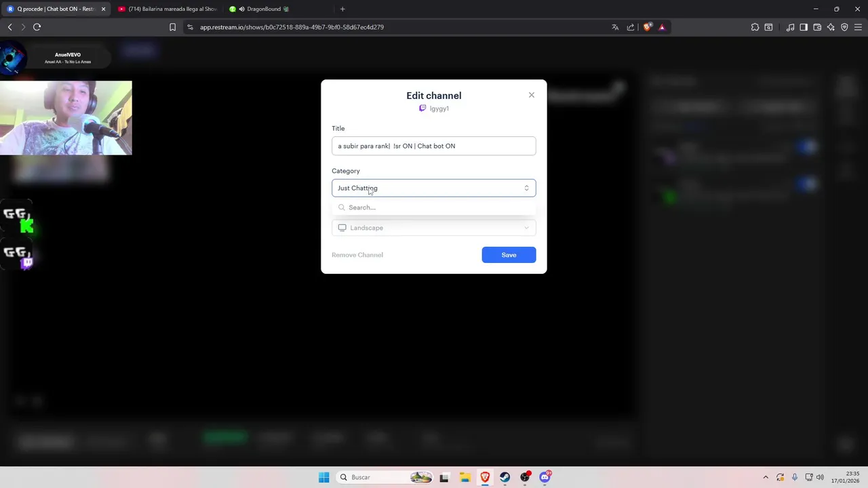Open the Just Chatting category dropdown

coord(433,188)
